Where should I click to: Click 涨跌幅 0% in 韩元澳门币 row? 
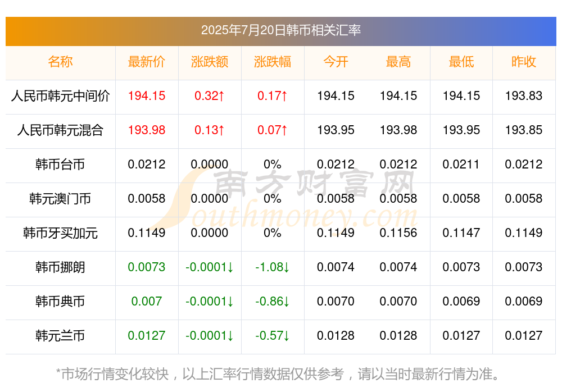273,198
